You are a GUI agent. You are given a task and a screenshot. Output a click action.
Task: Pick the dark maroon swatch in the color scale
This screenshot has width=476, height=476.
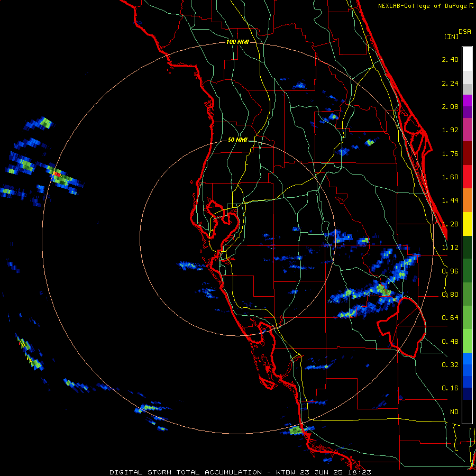[x=467, y=153]
